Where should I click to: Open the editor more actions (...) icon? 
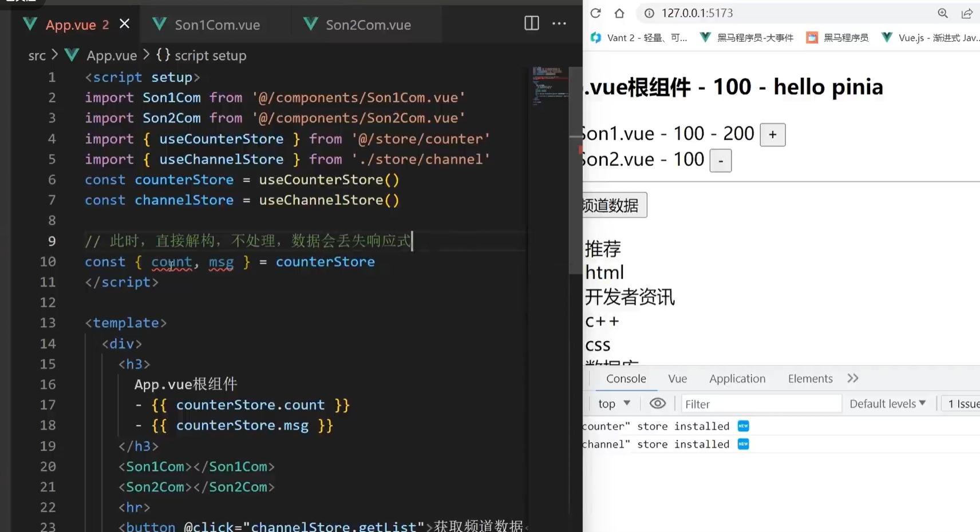tap(559, 23)
